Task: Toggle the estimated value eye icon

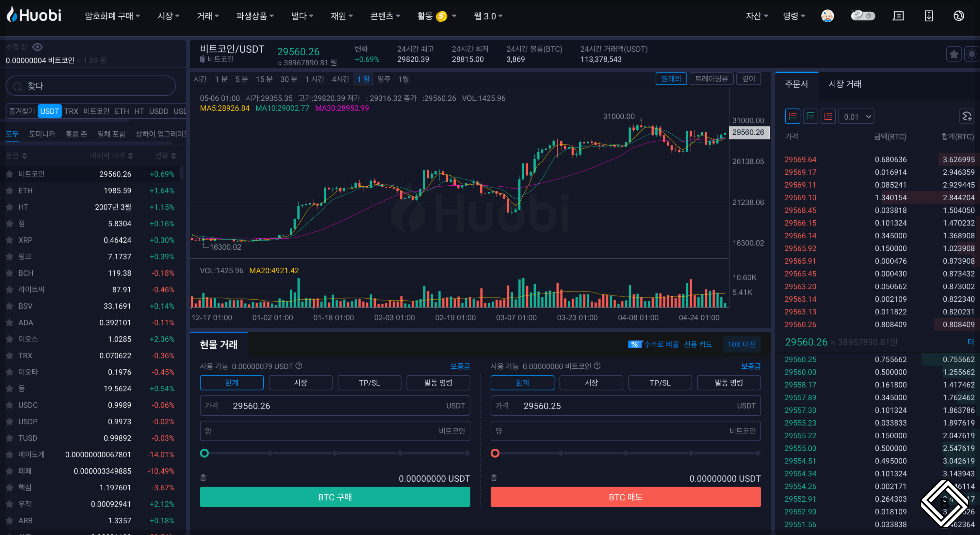Action: (x=37, y=47)
